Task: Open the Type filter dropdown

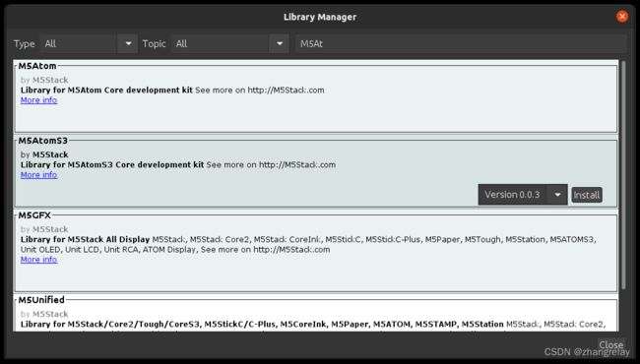Action: [x=89, y=43]
